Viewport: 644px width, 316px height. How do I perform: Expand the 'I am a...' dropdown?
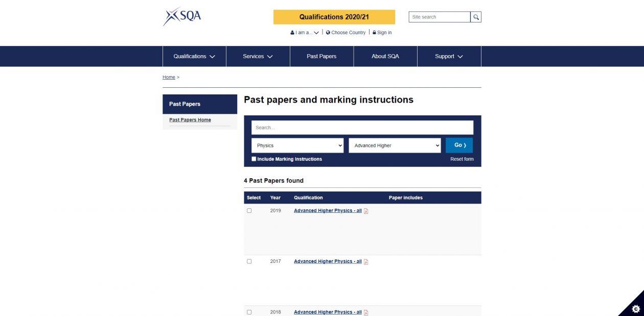305,33
